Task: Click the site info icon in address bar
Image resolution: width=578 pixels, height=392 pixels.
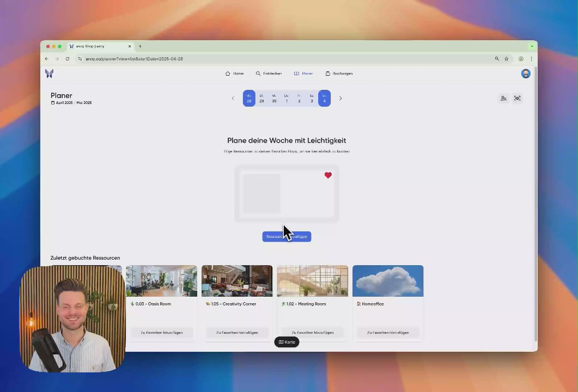Action: coord(80,59)
